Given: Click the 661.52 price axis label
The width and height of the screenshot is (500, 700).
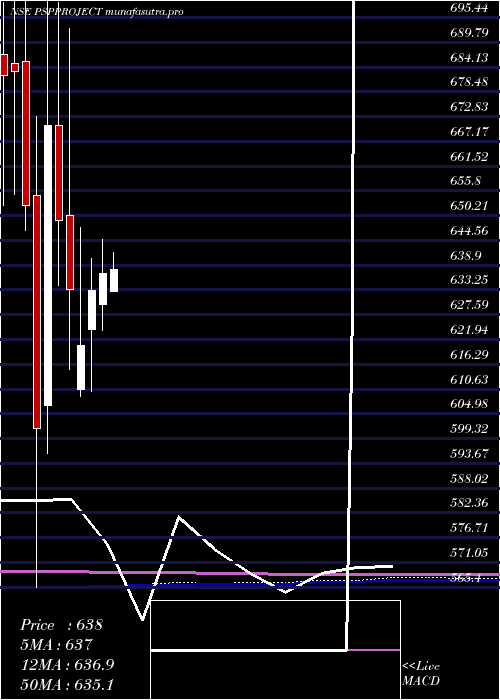Looking at the screenshot, I should [x=468, y=157].
